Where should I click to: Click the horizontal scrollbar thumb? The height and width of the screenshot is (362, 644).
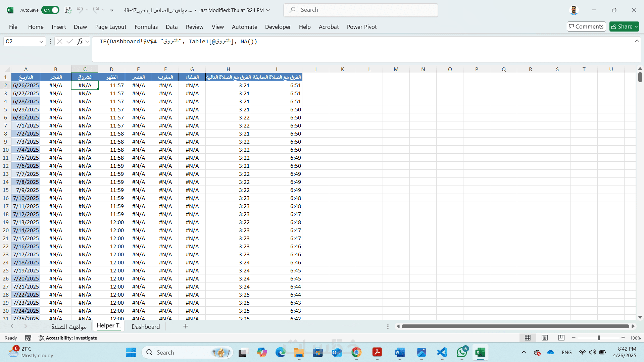coord(515,326)
